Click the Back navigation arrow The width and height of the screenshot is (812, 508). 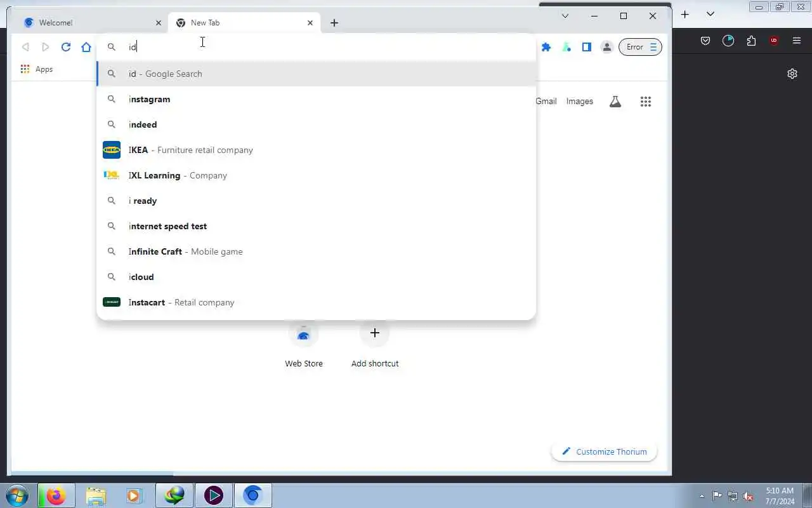(25, 47)
